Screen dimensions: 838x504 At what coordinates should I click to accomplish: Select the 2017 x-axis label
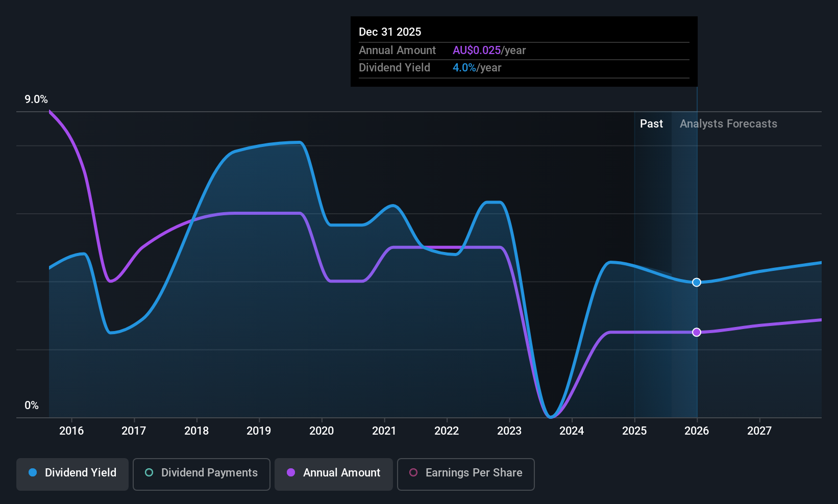point(134,431)
